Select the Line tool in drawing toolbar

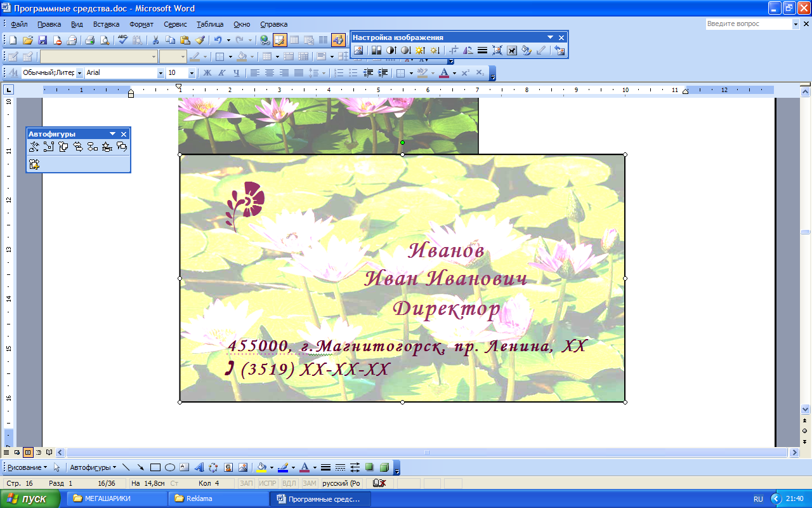coord(126,467)
